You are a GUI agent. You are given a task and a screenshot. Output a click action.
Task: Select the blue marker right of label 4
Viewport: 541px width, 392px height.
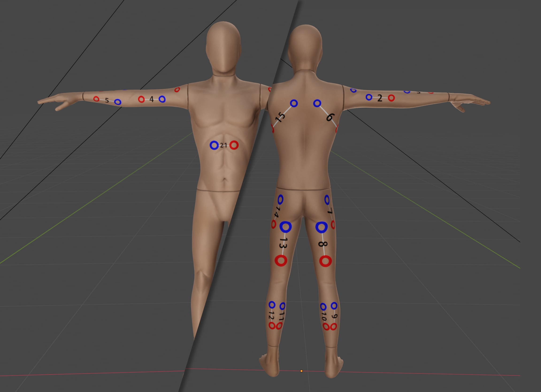(162, 99)
